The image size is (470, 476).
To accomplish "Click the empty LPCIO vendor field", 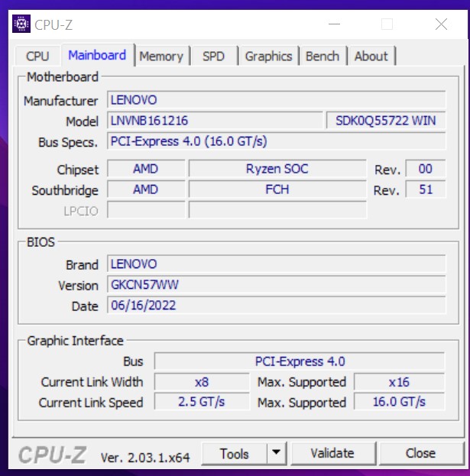I will pos(146,210).
